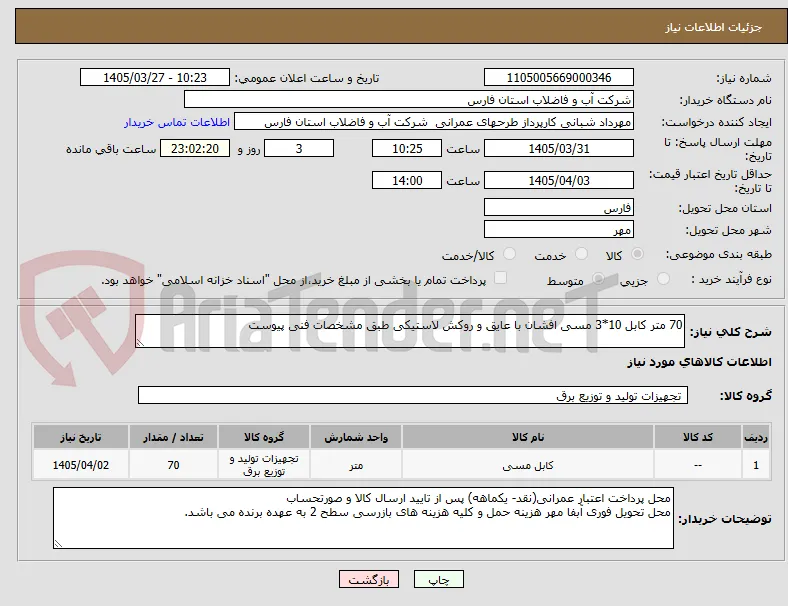Screen dimensions: 788x606
Task: Click the اطلاعات کالاهای مورد نیاز section title
Action: [699, 362]
